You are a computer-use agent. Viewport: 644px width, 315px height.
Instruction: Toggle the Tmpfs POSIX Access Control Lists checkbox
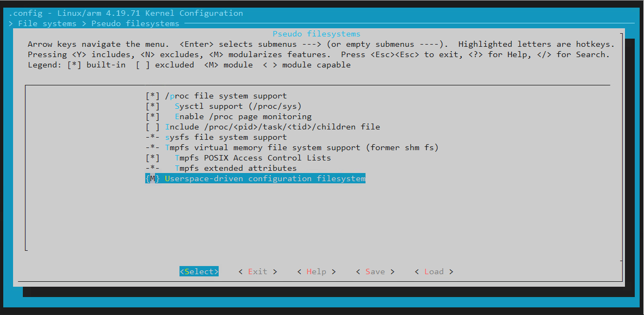coord(152,158)
